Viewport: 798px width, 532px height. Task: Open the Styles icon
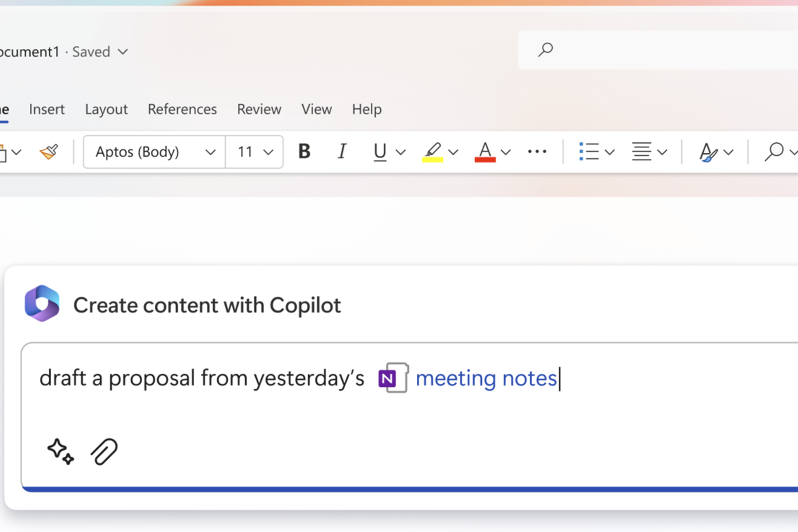tap(708, 152)
